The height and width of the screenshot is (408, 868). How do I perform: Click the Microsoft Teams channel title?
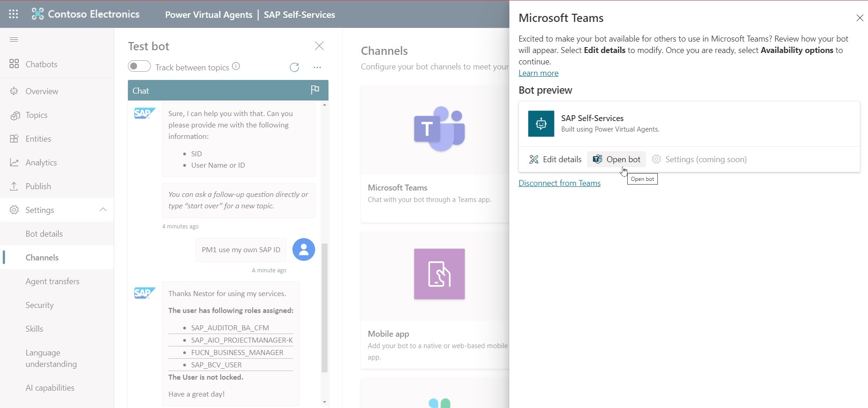pos(397,188)
